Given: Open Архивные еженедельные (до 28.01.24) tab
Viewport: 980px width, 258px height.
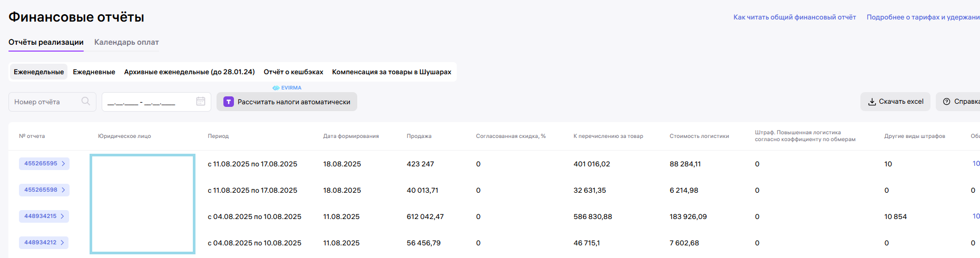Looking at the screenshot, I should (x=189, y=72).
